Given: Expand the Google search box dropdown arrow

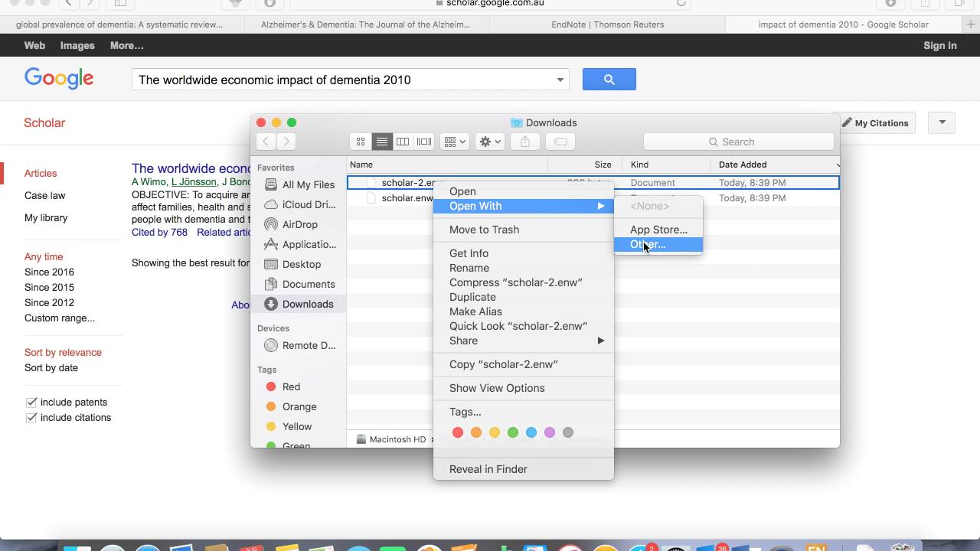Looking at the screenshot, I should pos(560,80).
